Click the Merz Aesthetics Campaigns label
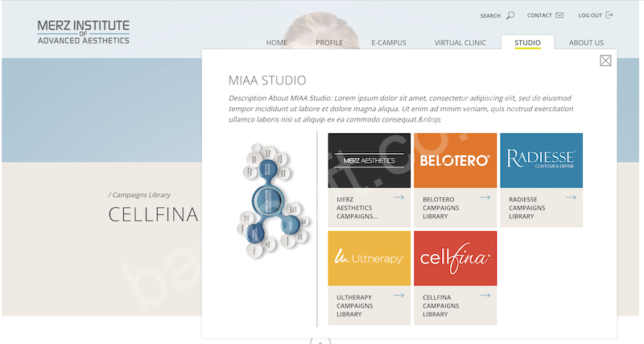Image resolution: width=644 pixels, height=344 pixels. point(357,208)
